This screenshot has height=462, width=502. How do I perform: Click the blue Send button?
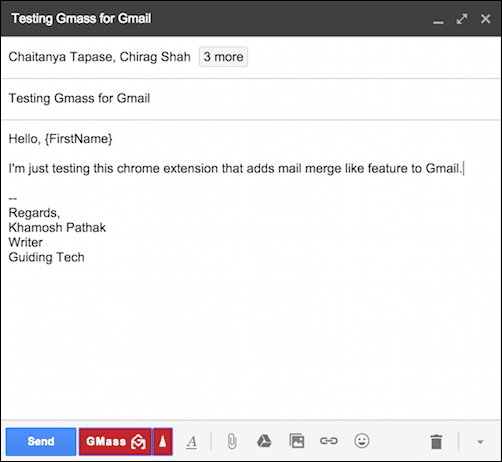[x=41, y=442]
